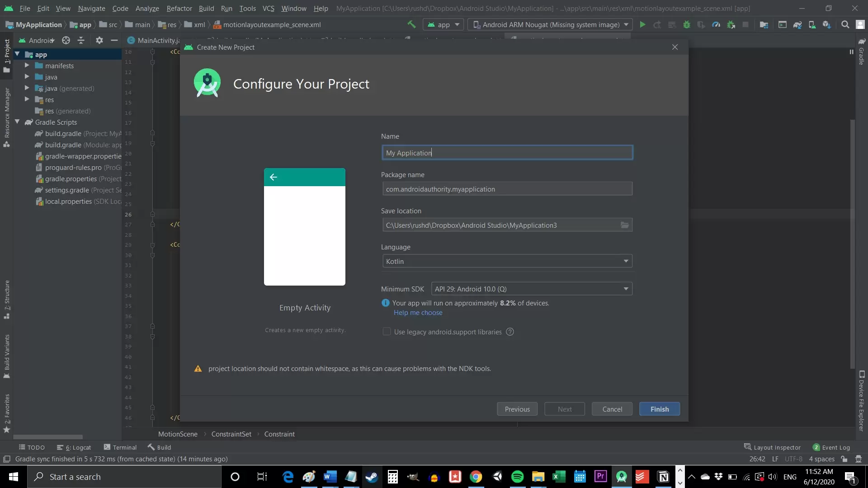Screen dimensions: 868x488
Task: Click the Help me choose link
Action: (x=418, y=313)
